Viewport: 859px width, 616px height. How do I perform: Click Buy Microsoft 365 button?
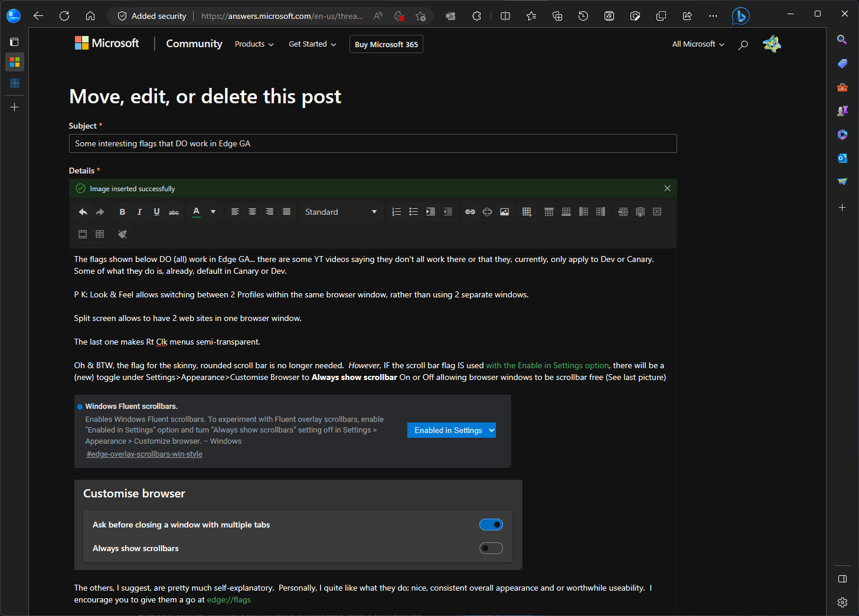(x=386, y=44)
